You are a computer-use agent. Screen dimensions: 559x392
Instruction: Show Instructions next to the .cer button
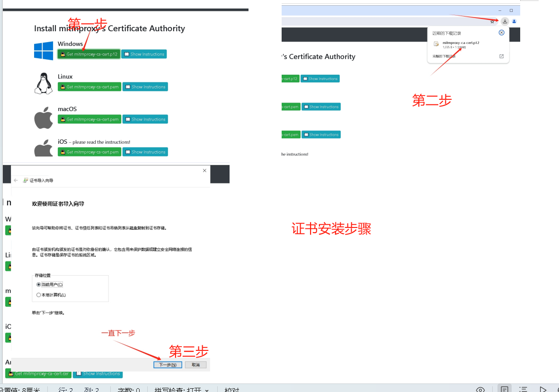[98, 374]
